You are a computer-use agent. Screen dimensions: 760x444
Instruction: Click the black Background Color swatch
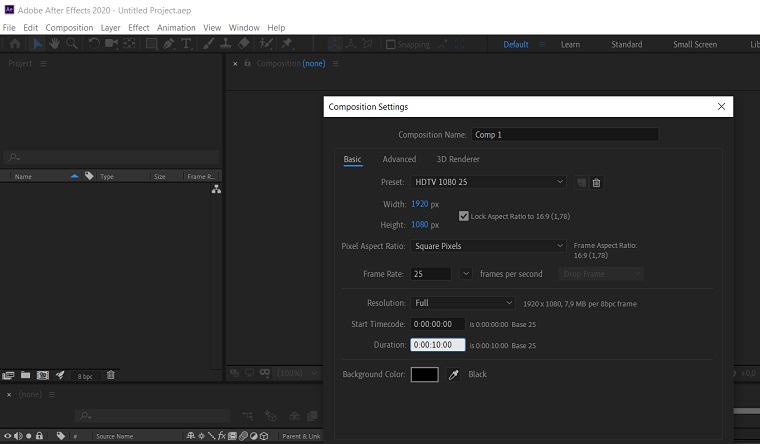point(424,374)
